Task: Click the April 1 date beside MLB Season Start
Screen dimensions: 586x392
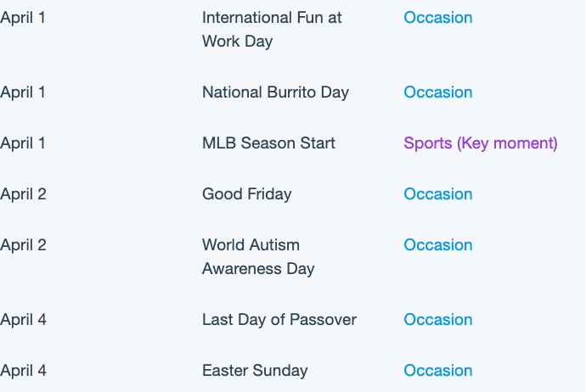Action: coord(23,143)
